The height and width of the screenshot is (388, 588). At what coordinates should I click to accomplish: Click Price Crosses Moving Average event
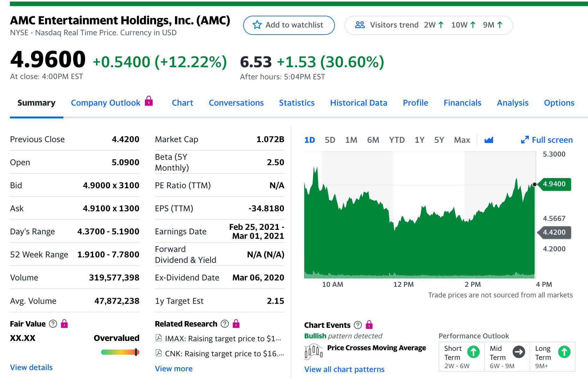click(x=376, y=348)
